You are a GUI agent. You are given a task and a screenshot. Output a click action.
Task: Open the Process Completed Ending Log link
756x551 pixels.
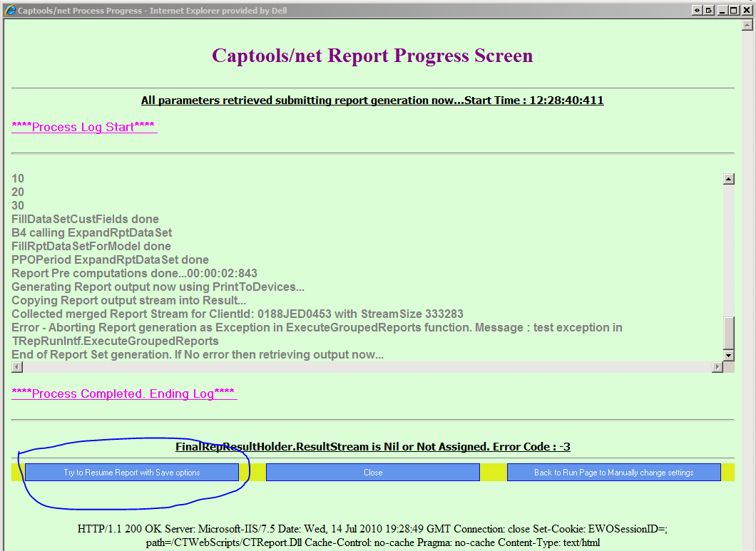[123, 393]
